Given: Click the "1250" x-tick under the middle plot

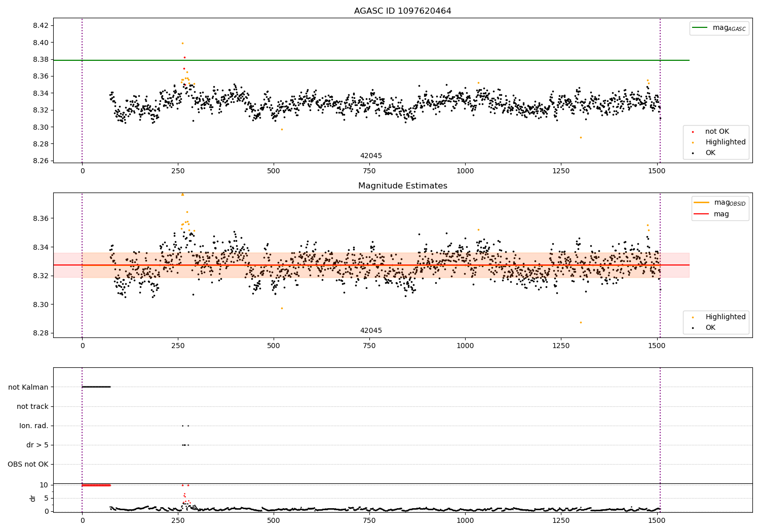Looking at the screenshot, I should point(561,346).
